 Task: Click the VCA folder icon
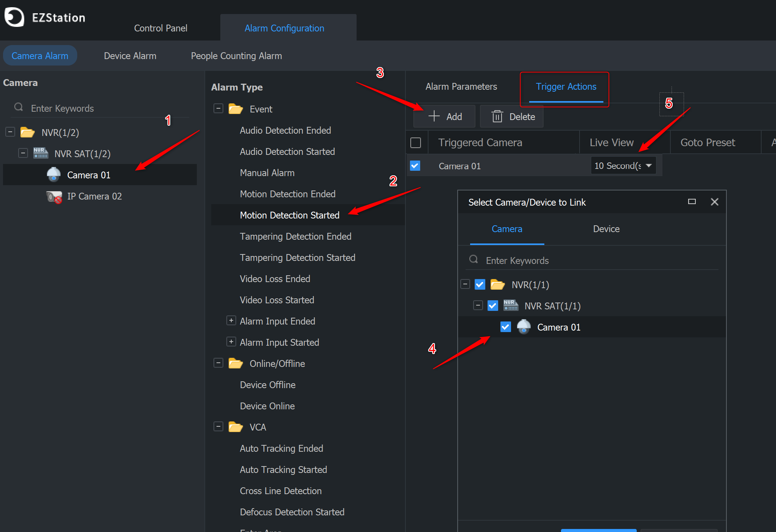click(x=235, y=427)
